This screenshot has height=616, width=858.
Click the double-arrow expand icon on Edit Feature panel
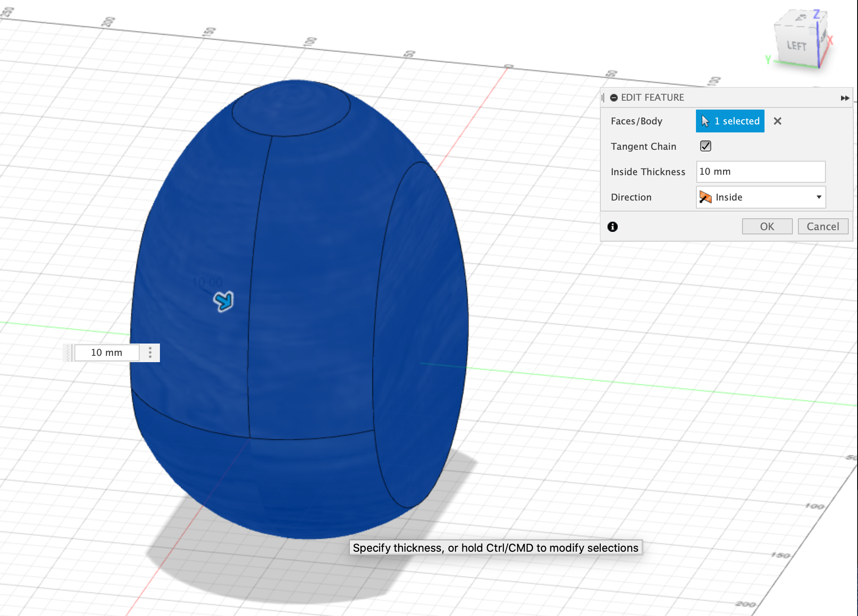point(844,98)
